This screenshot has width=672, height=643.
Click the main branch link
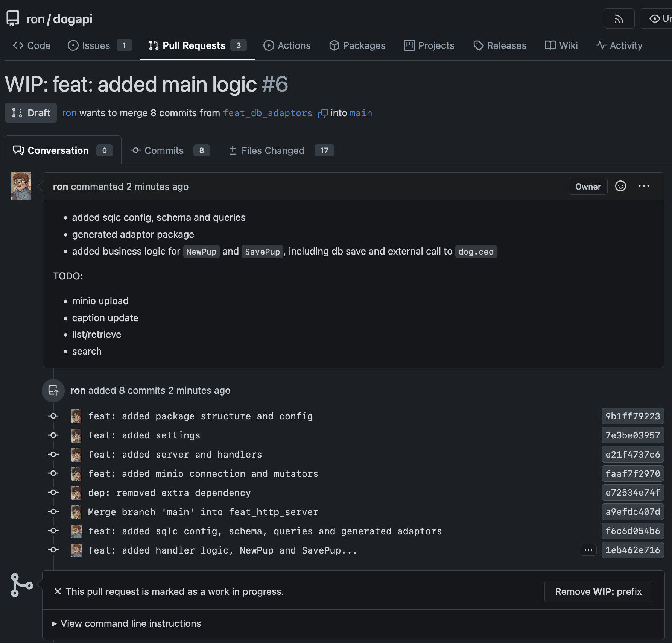pos(361,113)
